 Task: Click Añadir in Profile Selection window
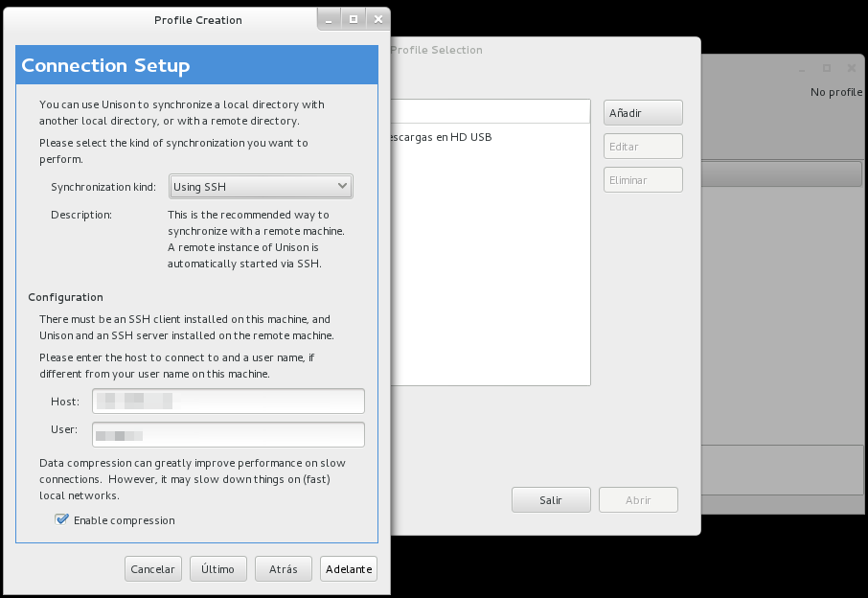(x=643, y=113)
